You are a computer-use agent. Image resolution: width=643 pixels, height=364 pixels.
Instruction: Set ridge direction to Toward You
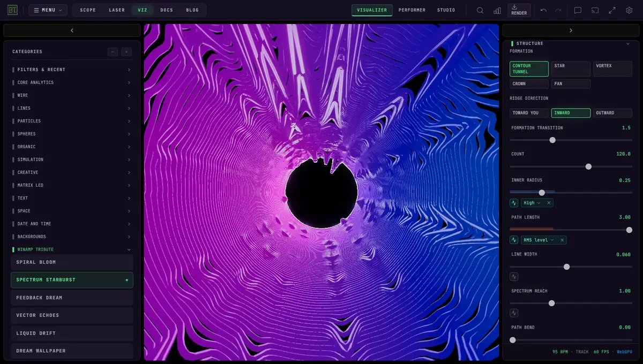[x=529, y=113]
